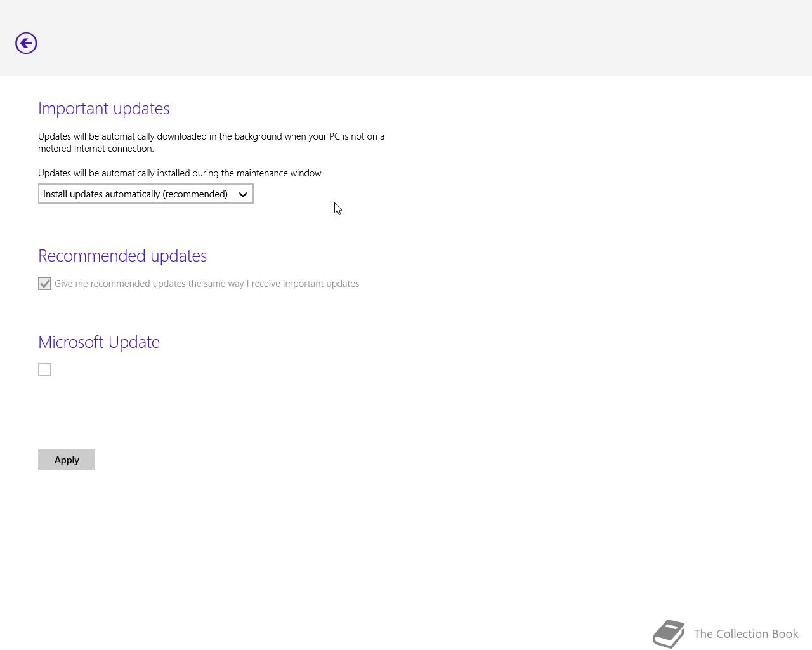Screen dimensions: 812x650
Task: Click the Collection Book book icon
Action: coord(669,633)
